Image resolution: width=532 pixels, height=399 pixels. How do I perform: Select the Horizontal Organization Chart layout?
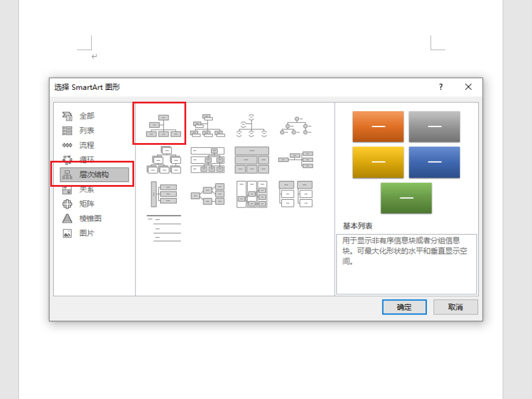tap(296, 160)
